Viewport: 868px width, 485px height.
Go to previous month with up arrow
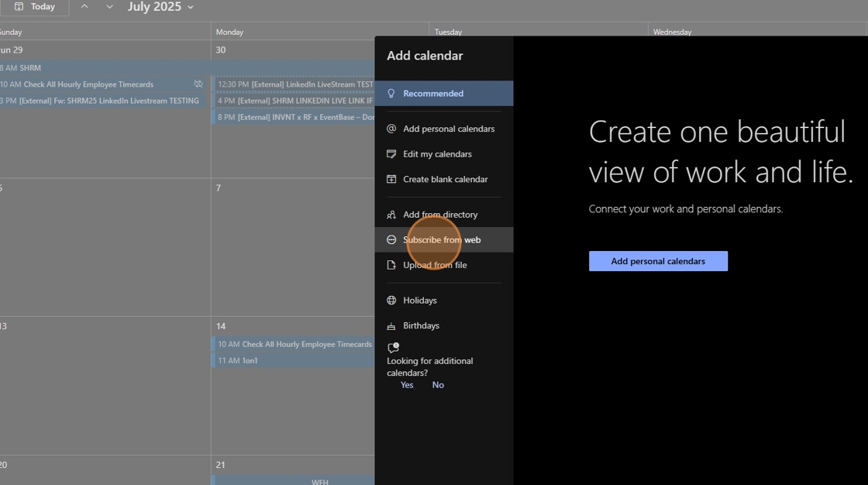(x=84, y=7)
